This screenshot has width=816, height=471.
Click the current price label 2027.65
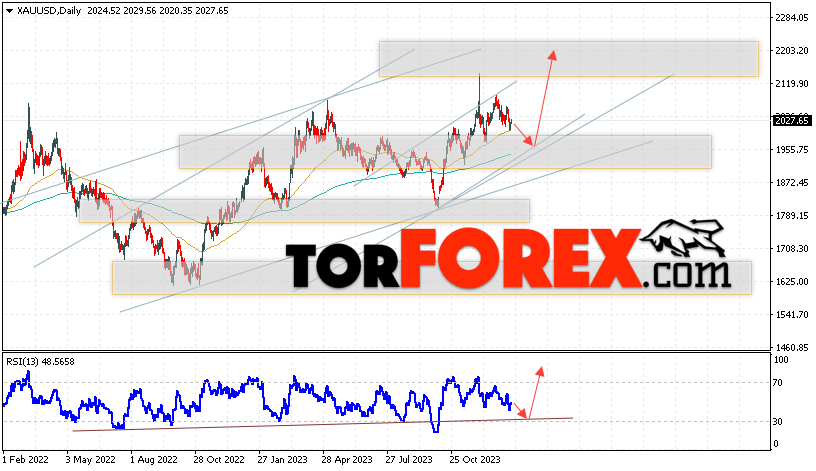coord(791,121)
